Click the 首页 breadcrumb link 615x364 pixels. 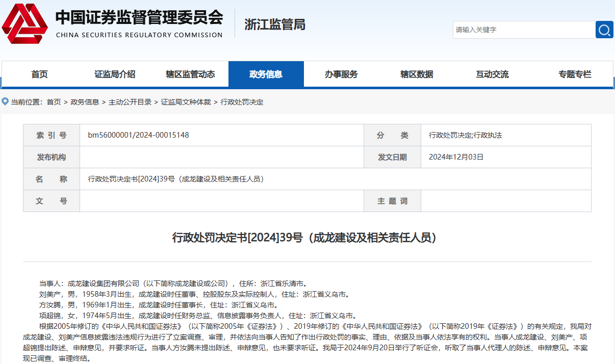click(x=54, y=102)
